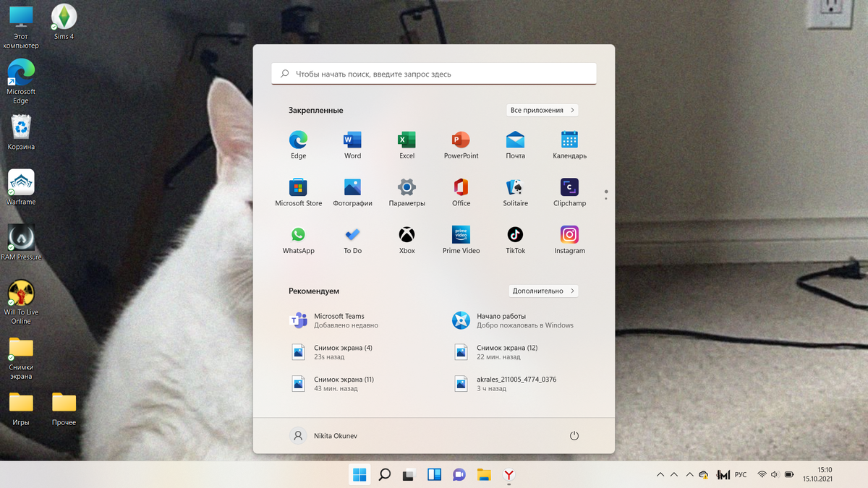Screen dimensions: 868x488
Task: Select Microsoft Edge desktop shortcut
Action: point(21,81)
